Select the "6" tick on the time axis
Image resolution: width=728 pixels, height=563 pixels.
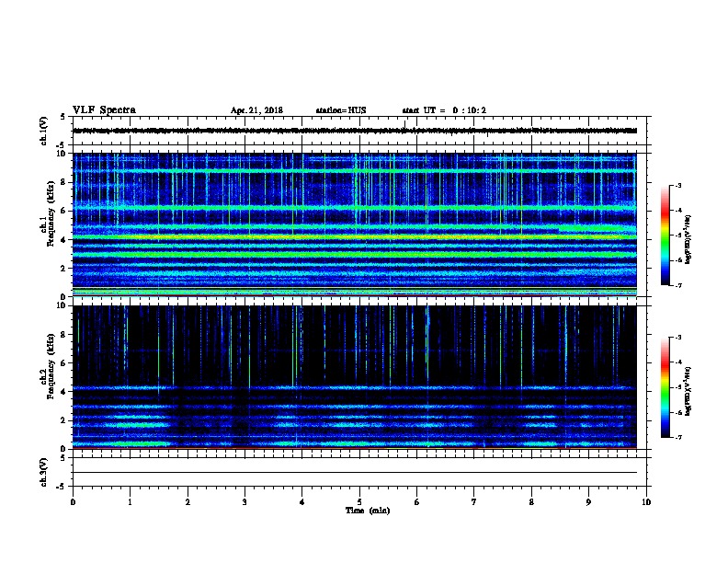(417, 502)
